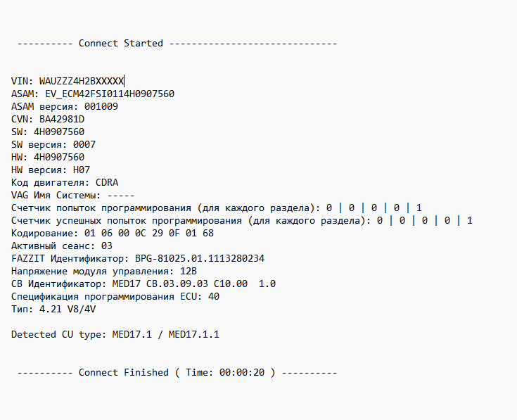The image size is (517, 420).
Task: Click the ASAM value EV_ECM42FSI0114H0907560
Action: coord(109,94)
